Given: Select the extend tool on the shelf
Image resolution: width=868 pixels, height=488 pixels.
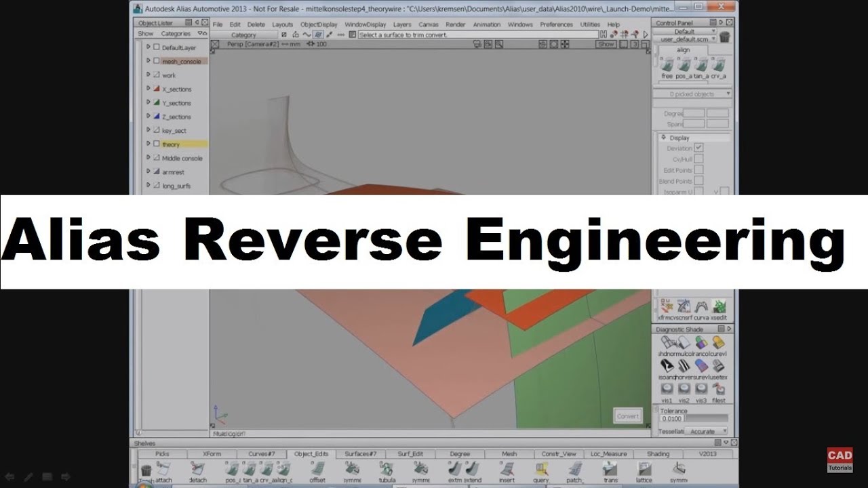Looking at the screenshot, I should (473, 469).
